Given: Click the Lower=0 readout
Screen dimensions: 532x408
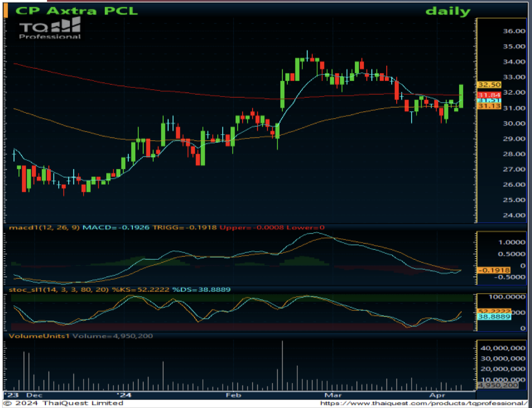Looking at the screenshot, I should [306, 227].
